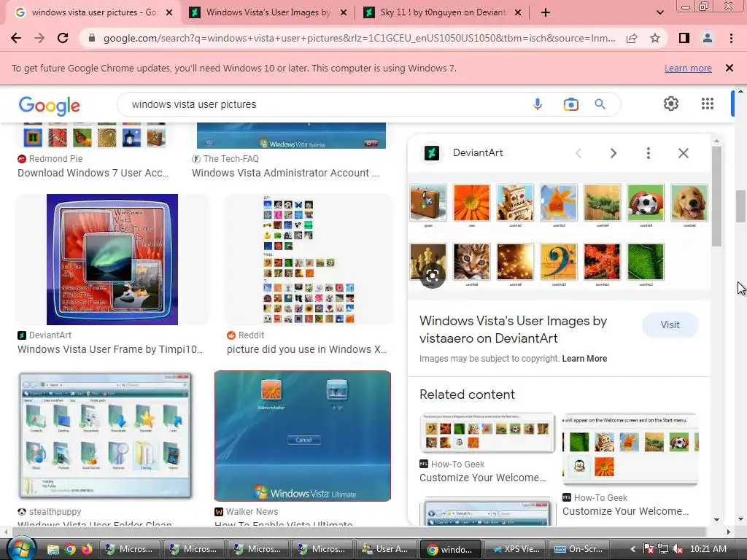The width and height of the screenshot is (747, 560).
Task: Submit search with the magnifier icon
Action: click(600, 104)
